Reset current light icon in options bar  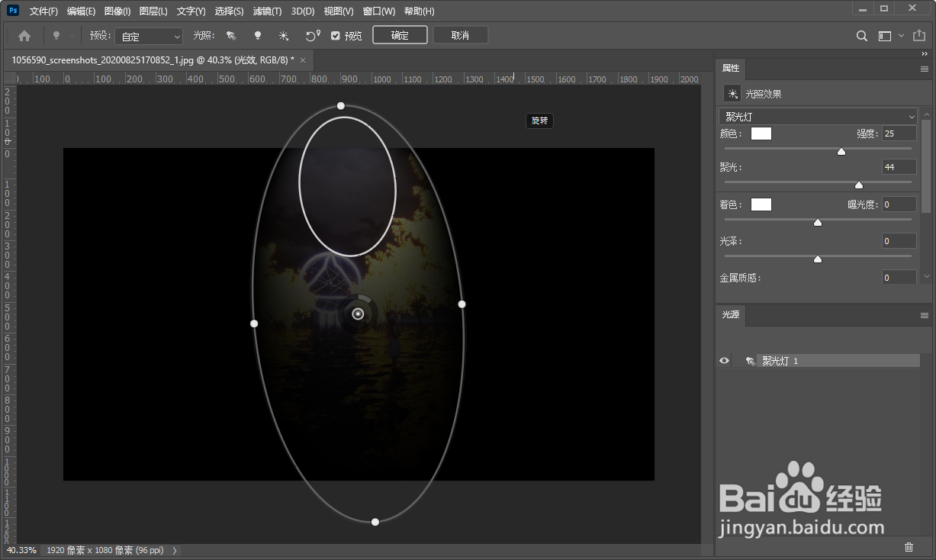coord(312,36)
